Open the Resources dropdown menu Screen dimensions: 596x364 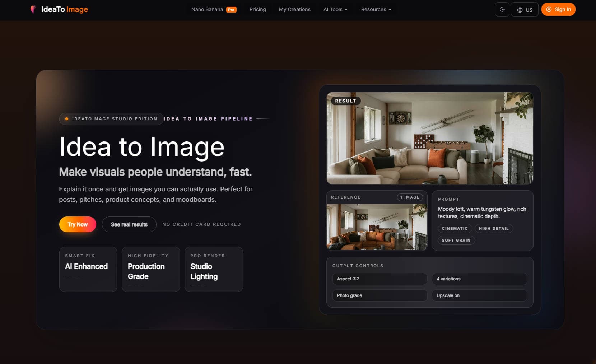376,9
